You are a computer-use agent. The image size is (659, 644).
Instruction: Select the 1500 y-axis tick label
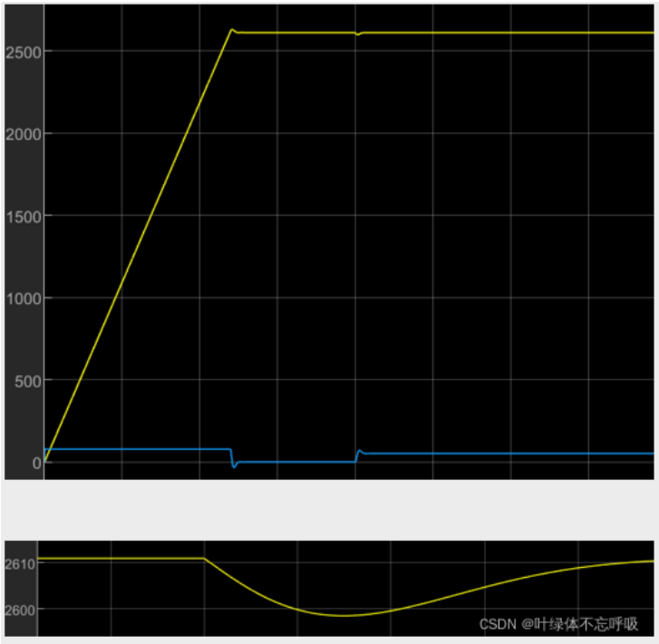pos(23,216)
